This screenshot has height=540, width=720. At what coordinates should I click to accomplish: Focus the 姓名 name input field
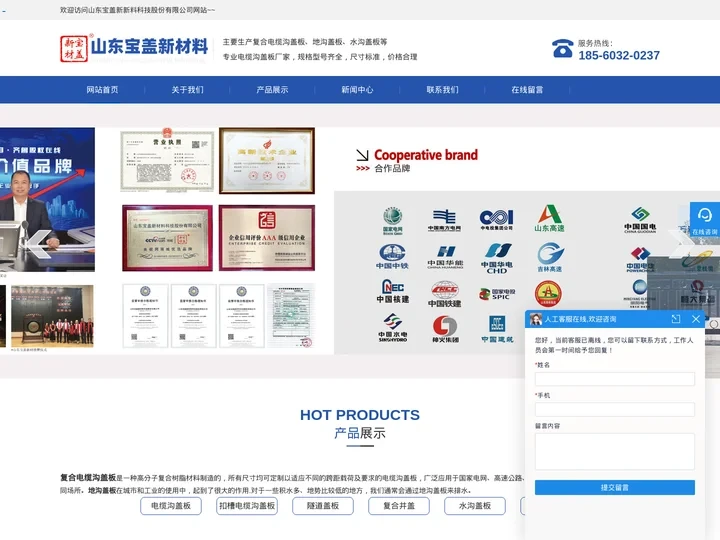(x=614, y=379)
